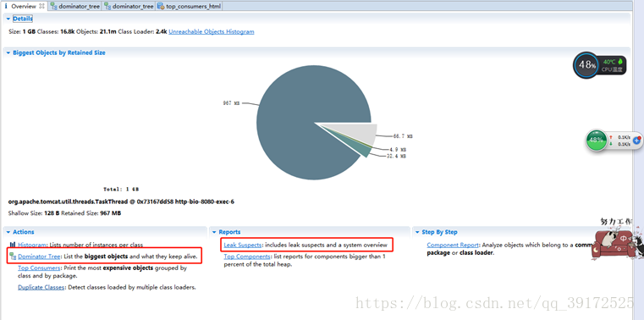Click the Total: 1 GB text

tap(121, 190)
